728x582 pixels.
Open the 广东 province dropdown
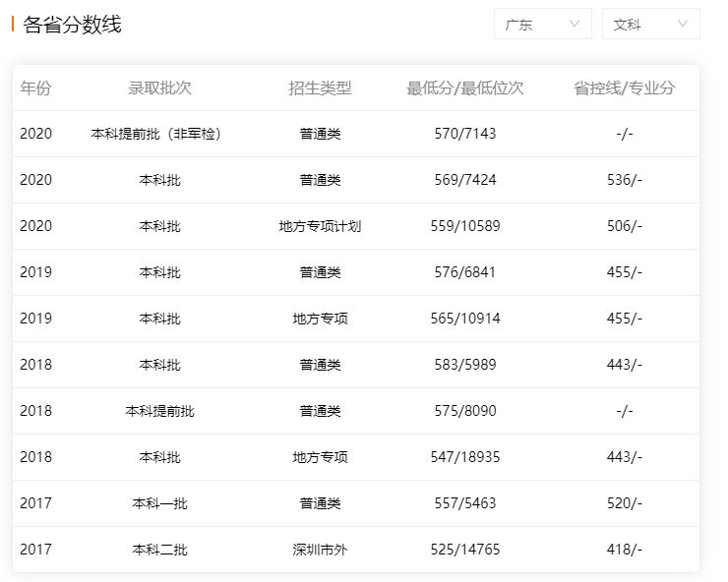542,25
